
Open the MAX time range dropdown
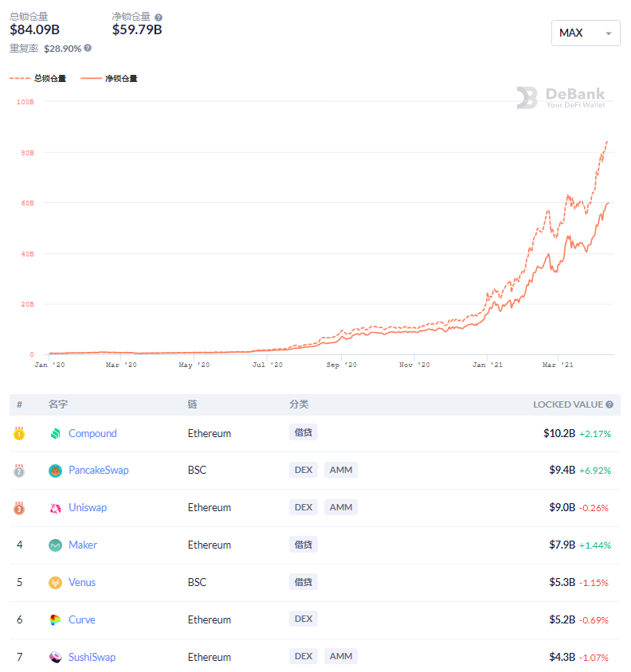(x=585, y=33)
